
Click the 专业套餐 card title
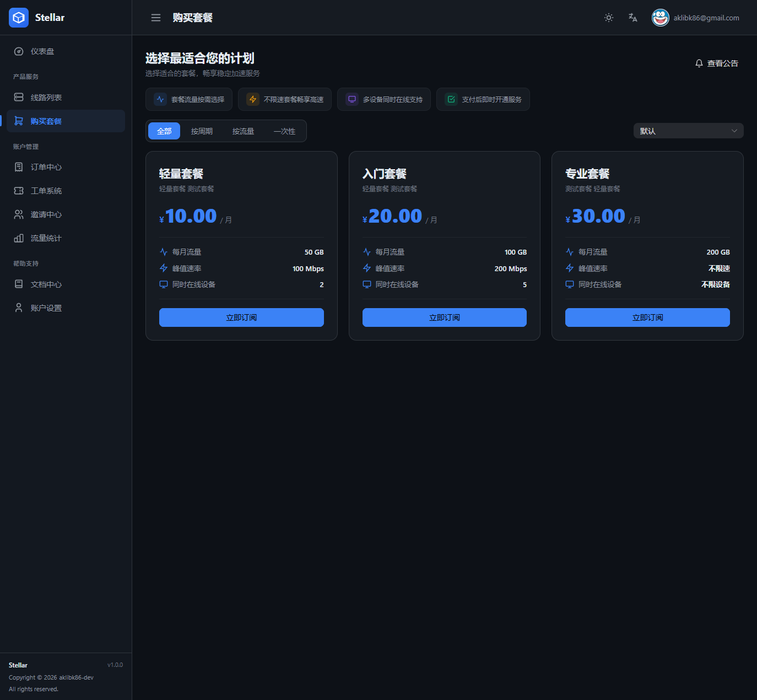(x=587, y=174)
